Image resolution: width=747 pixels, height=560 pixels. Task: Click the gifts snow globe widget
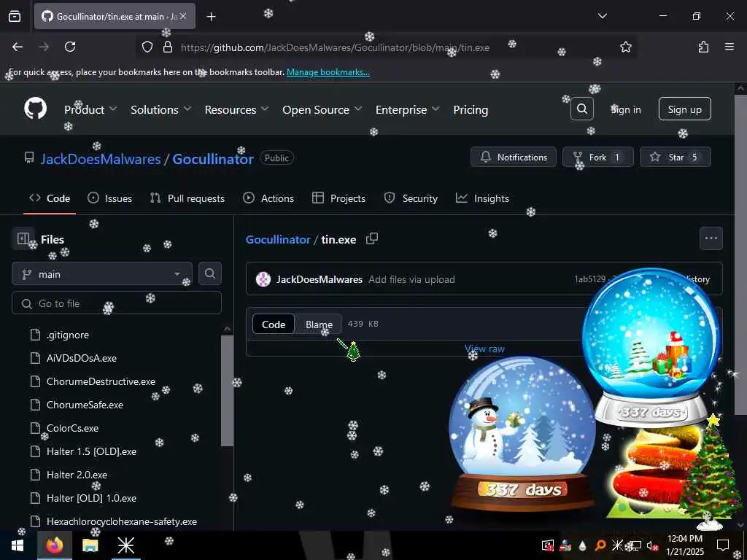651,346
